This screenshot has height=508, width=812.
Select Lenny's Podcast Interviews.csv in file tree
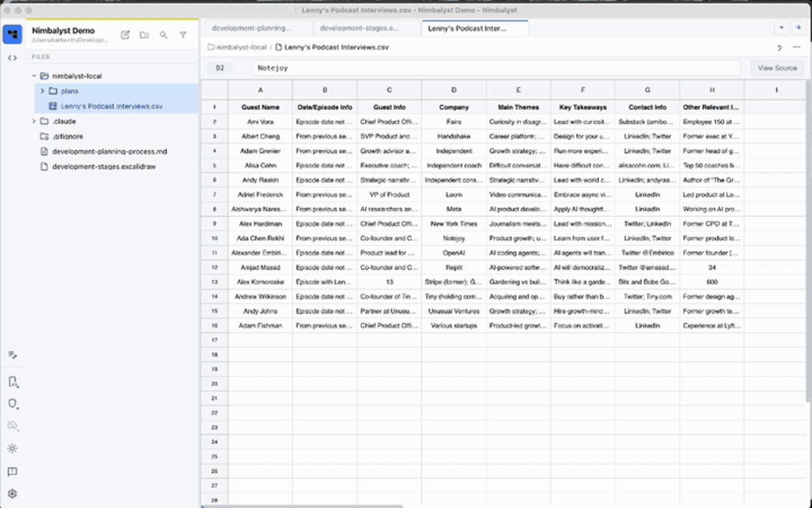tap(112, 106)
